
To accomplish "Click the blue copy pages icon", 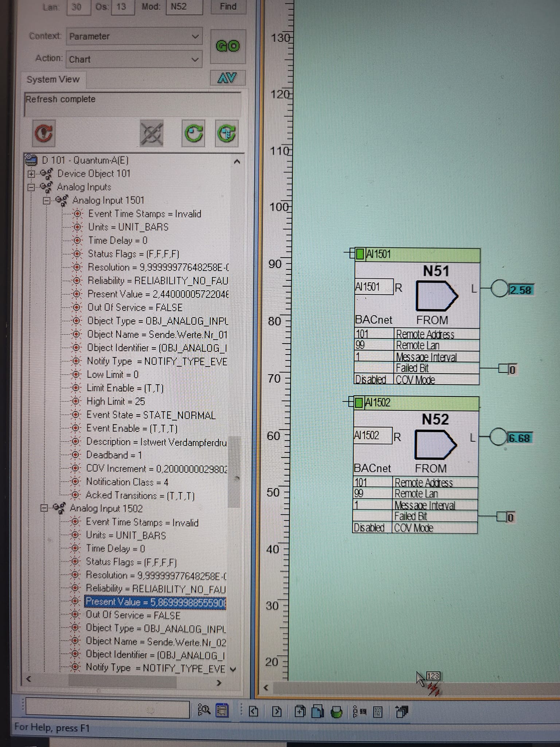I will coord(318,711).
